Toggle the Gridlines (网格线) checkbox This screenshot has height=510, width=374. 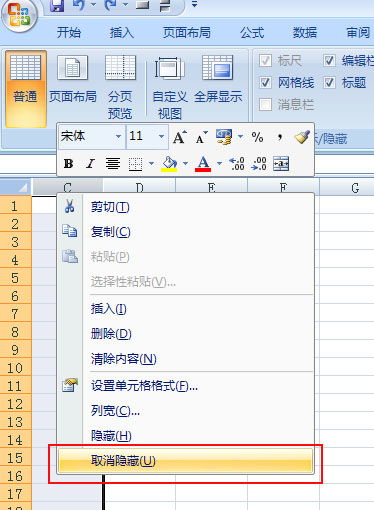265,82
